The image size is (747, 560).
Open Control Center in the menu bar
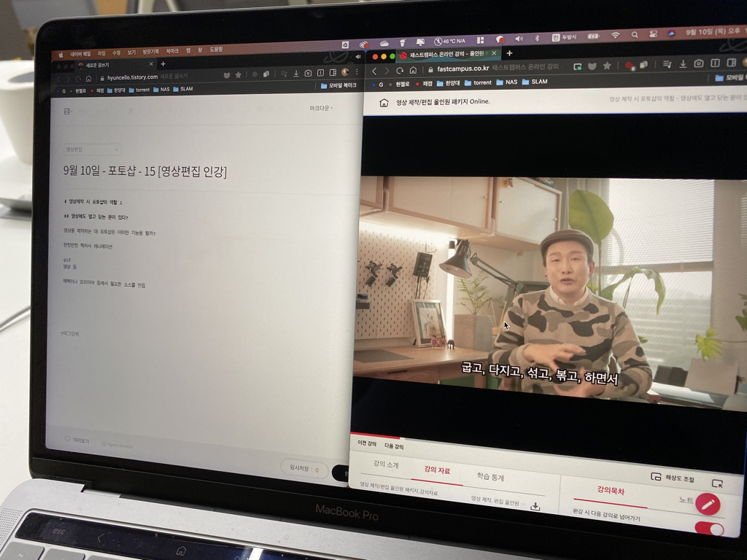(653, 34)
